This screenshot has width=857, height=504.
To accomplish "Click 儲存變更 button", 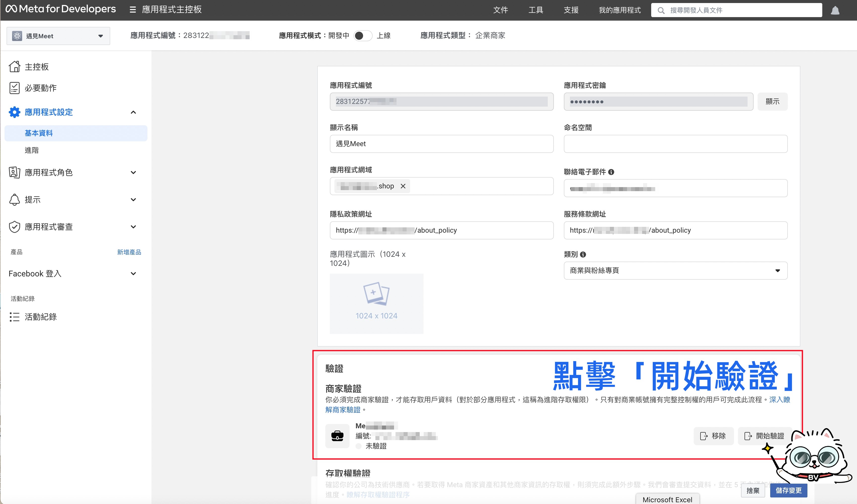I will [x=788, y=490].
